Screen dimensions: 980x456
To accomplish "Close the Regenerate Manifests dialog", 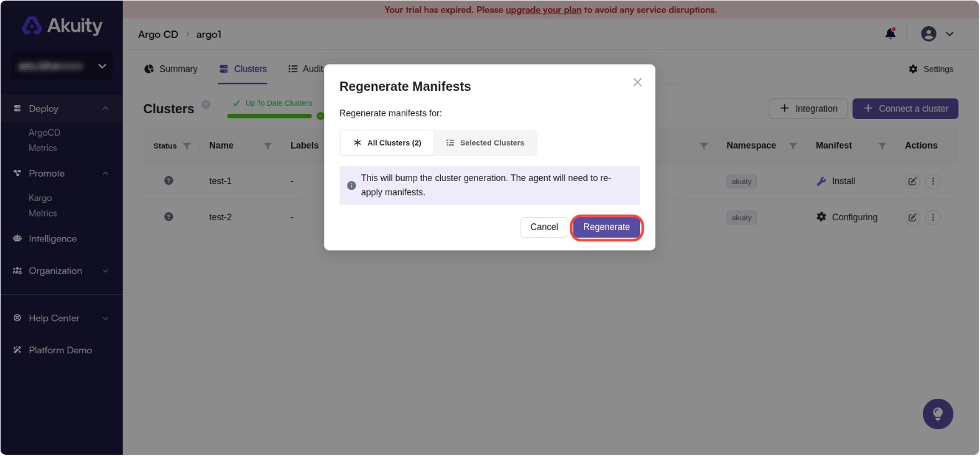I will [x=637, y=82].
